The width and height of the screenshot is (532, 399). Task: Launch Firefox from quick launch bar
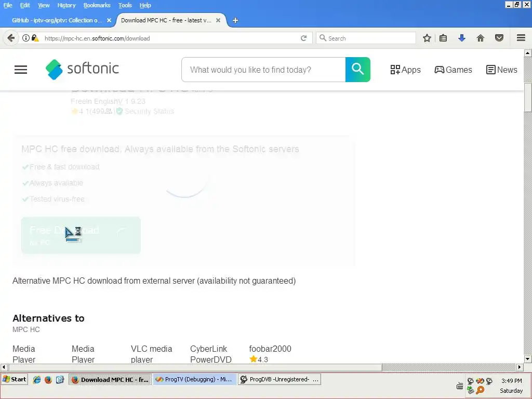(48, 380)
